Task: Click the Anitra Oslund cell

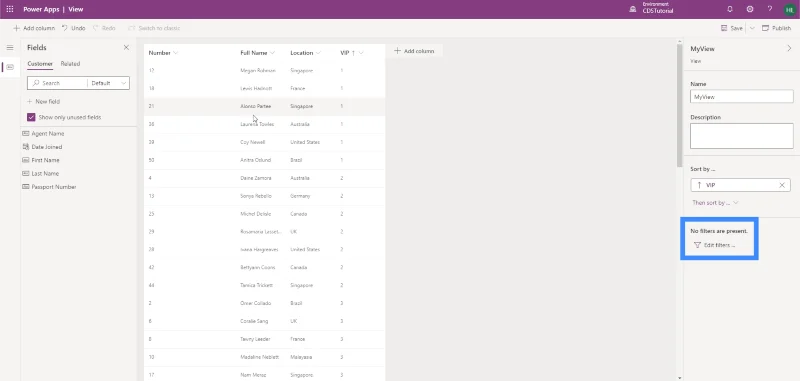Action: (x=256, y=160)
